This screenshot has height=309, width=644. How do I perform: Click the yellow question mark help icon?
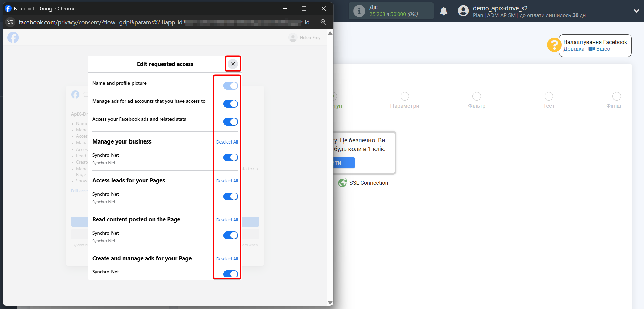(554, 45)
